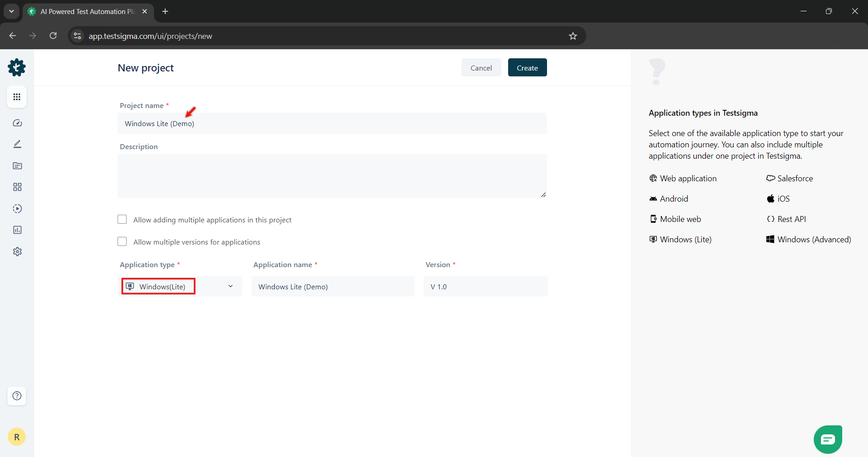Click the 'Allow multiple versions for applications' label
Screen dimensions: 868x457
(197, 242)
